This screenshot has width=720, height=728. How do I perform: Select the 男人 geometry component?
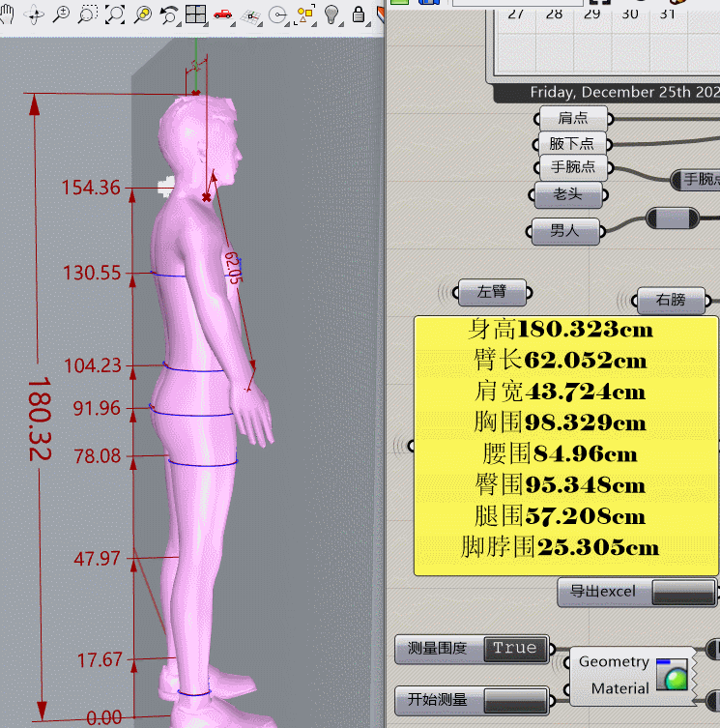(x=565, y=231)
